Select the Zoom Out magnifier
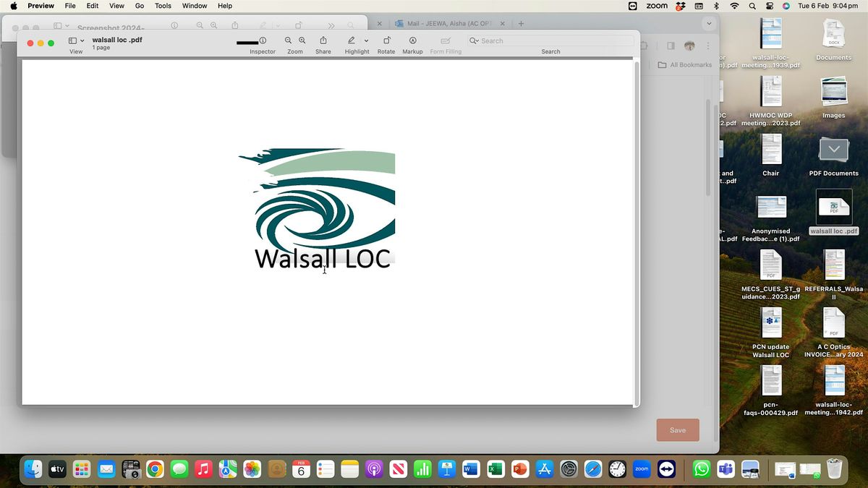 [287, 40]
